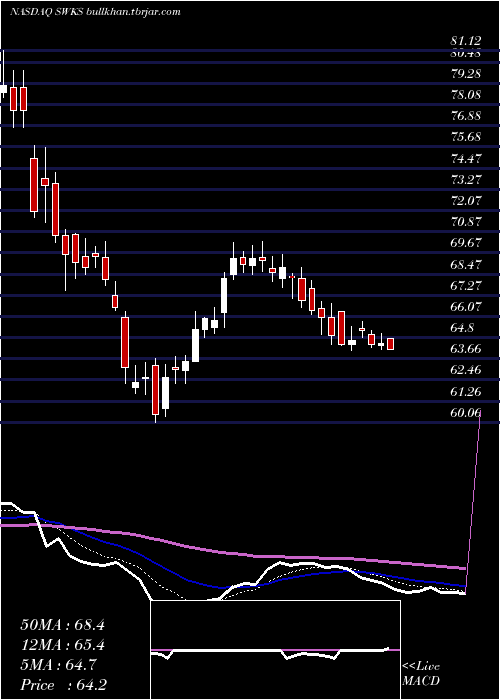The width and height of the screenshot is (500, 700).
Task: Click the <<Live MACD label
Action: coord(421,674)
